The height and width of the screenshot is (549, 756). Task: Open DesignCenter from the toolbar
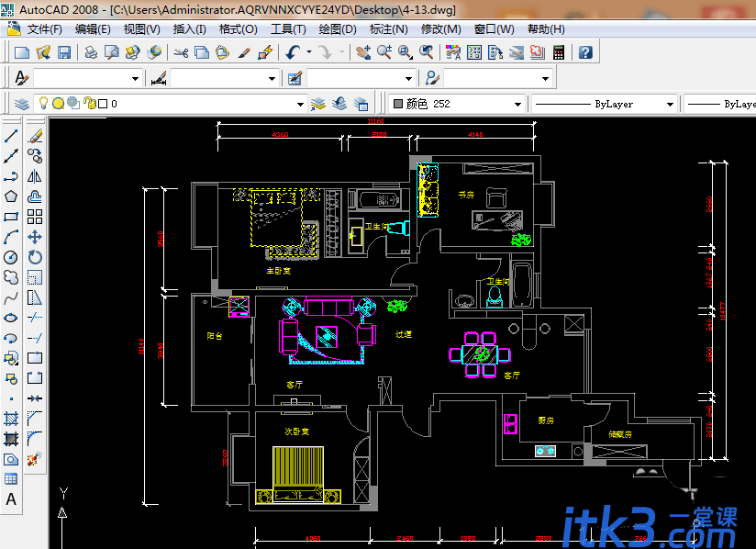click(474, 52)
